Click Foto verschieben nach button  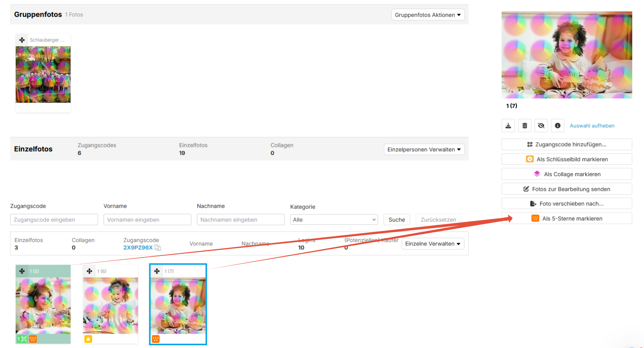(567, 203)
